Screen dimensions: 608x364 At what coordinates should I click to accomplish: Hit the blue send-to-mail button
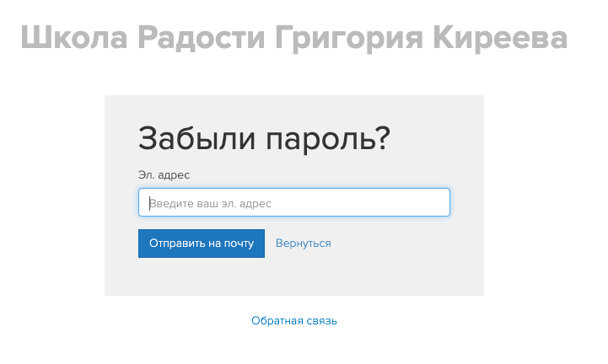pyautogui.click(x=201, y=244)
